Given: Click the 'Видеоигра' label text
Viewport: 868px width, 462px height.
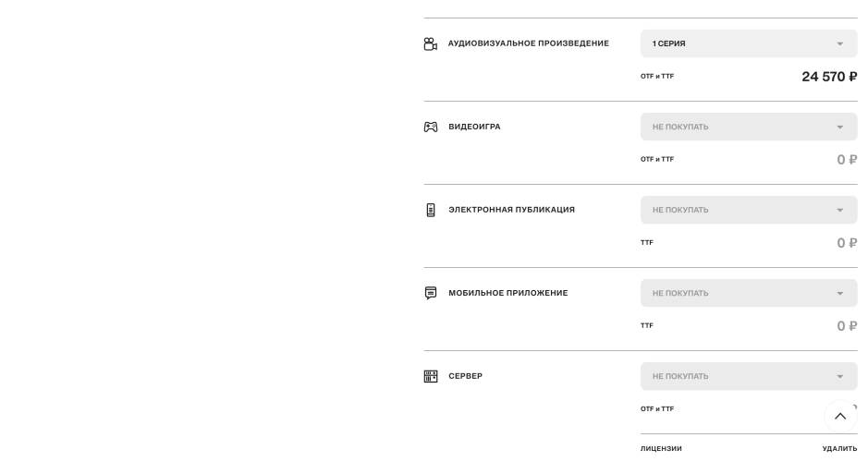Looking at the screenshot, I should 474,127.
